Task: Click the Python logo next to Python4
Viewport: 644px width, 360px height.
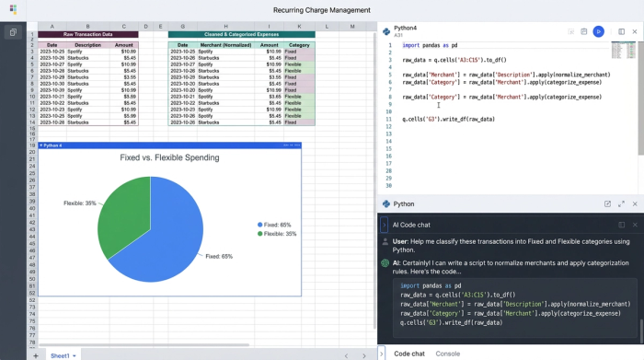Action: click(386, 31)
